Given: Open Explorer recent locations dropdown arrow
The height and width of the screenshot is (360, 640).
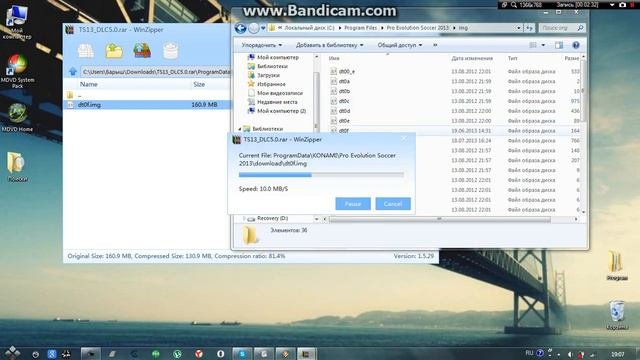Looking at the screenshot, I should point(263,28).
